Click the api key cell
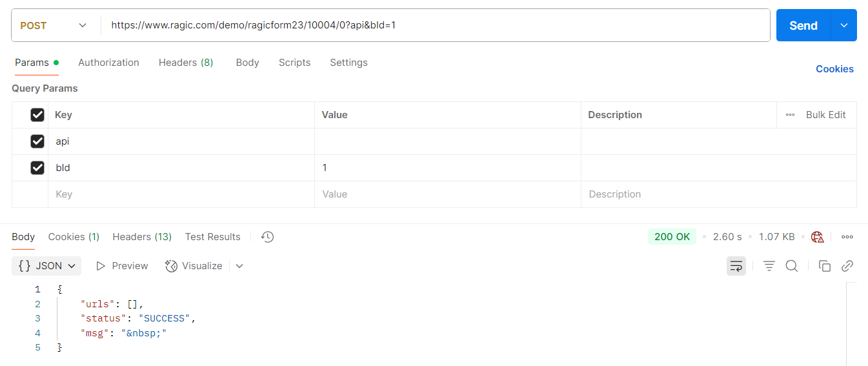The height and width of the screenshot is (366, 868). point(181,141)
